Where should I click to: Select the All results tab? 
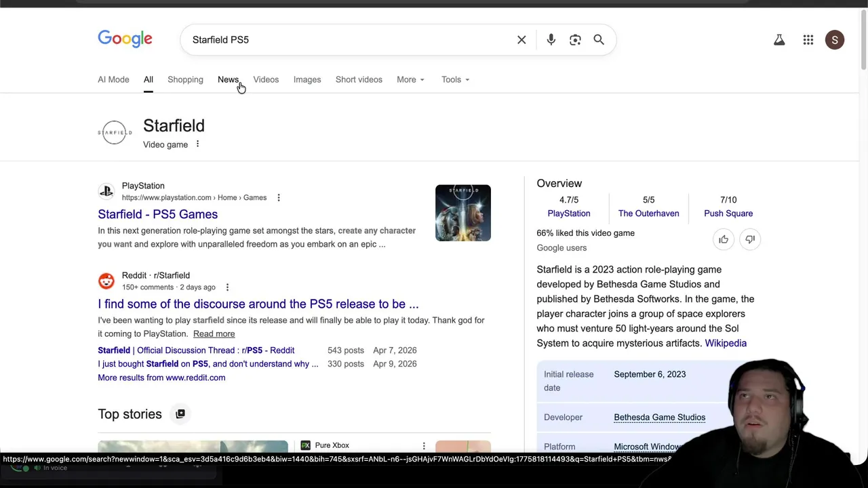pos(148,79)
